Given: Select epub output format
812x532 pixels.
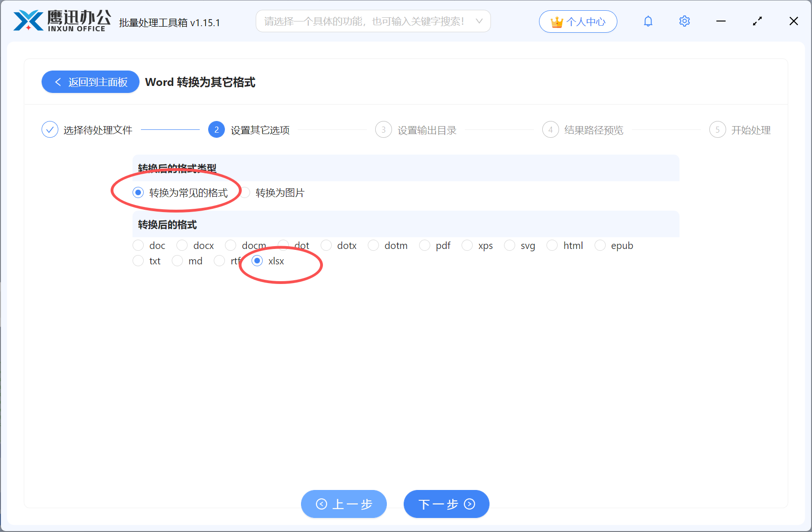Looking at the screenshot, I should [600, 245].
